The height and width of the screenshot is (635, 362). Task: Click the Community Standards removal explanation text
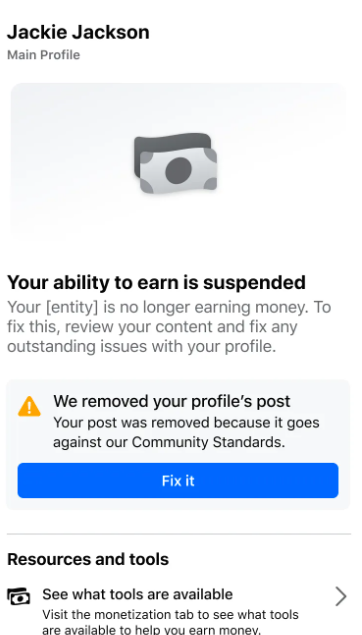point(186,432)
